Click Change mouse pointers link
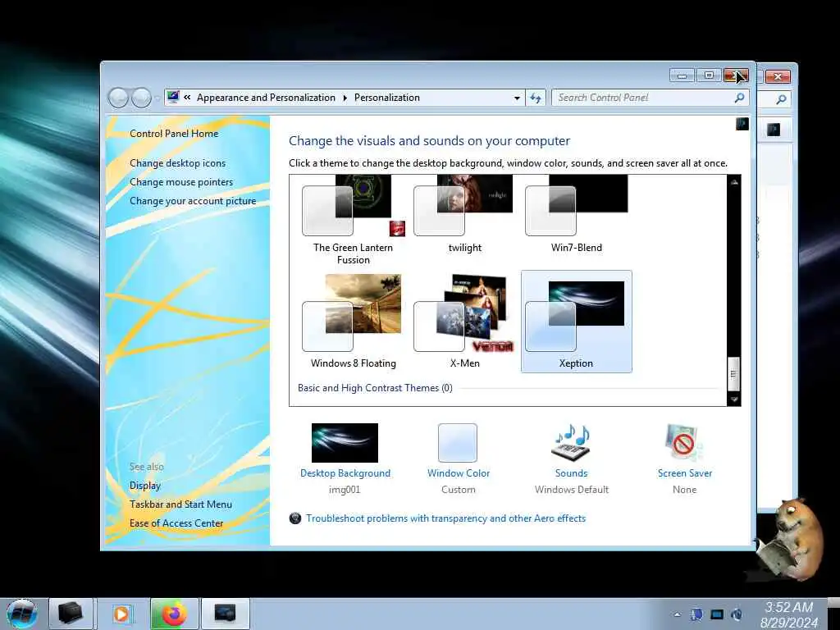This screenshot has height=630, width=840. (181, 181)
